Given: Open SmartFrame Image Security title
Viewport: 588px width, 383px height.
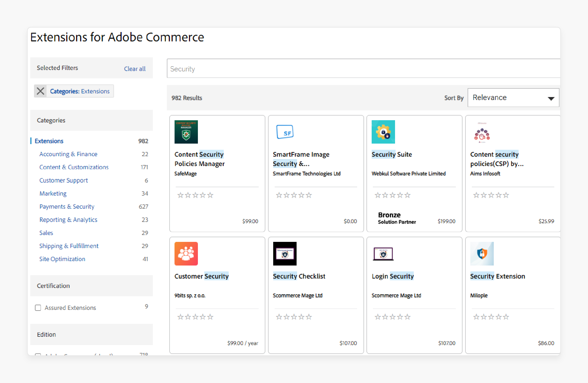Looking at the screenshot, I should point(301,159).
